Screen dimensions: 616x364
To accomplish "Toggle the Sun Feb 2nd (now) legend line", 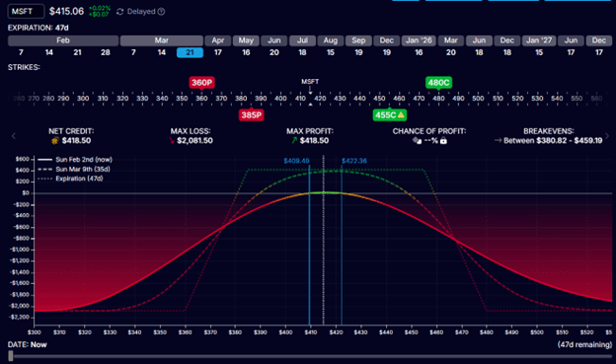I will (75, 160).
